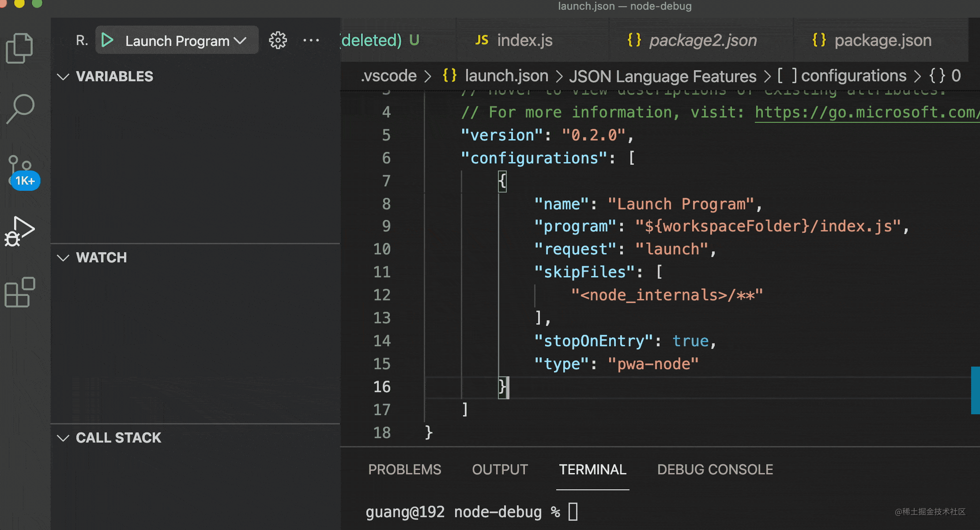Image resolution: width=980 pixels, height=530 pixels.
Task: Open the Run and Debug view
Action: [19, 231]
